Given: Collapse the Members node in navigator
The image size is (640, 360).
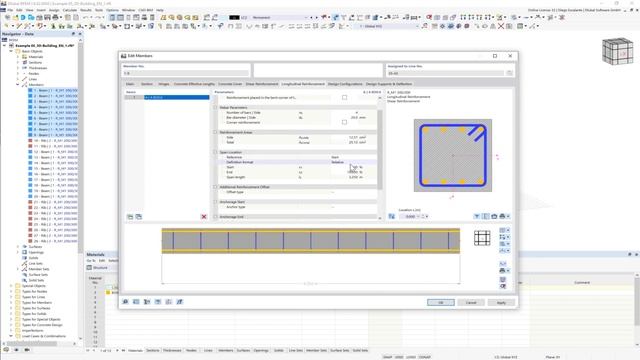Looking at the screenshot, I should (18, 84).
